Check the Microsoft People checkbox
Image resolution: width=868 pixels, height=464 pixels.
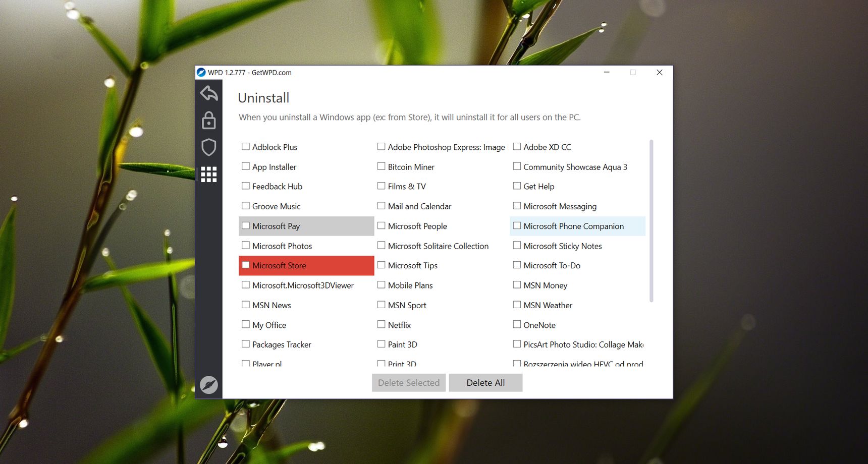pos(382,226)
